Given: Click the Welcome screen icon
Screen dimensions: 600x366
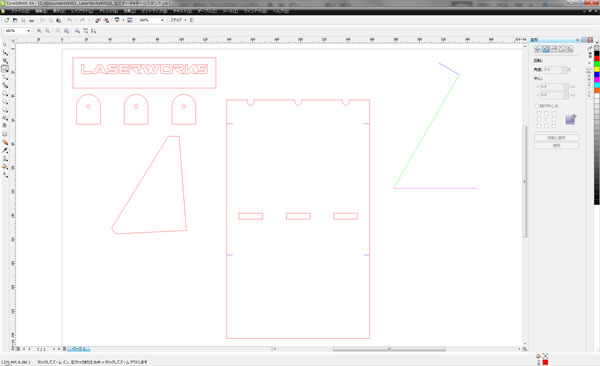Looking at the screenshot, I should coord(130,20).
